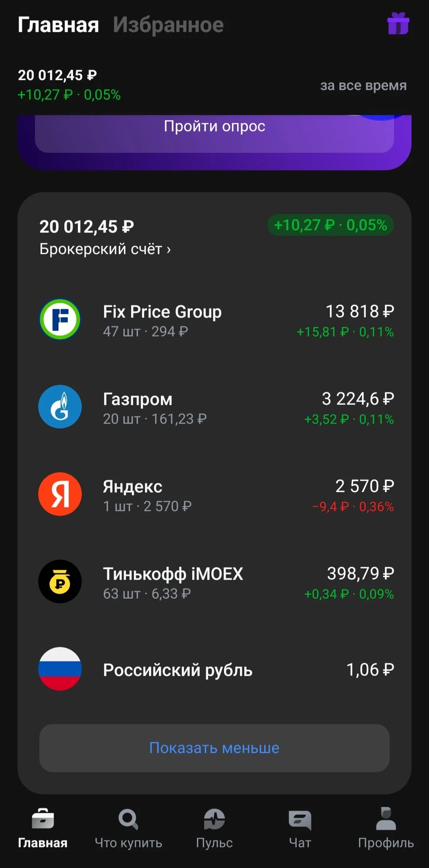Tap the Газпром blue flame logo
Viewport: 429px width, 868px height.
60,407
